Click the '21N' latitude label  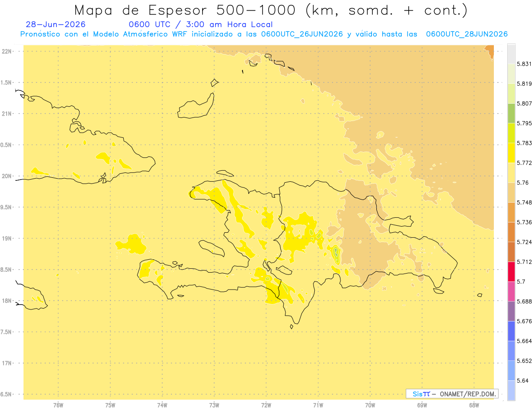tap(7, 114)
